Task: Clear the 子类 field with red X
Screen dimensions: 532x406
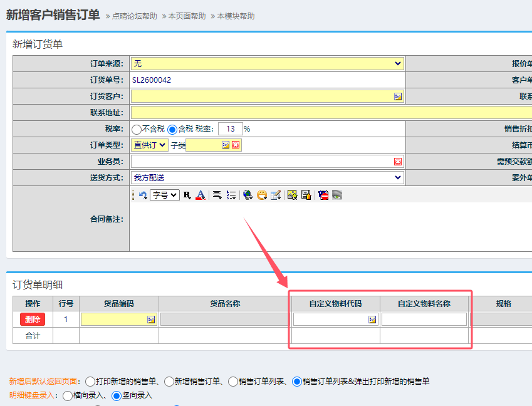Action: (236, 145)
